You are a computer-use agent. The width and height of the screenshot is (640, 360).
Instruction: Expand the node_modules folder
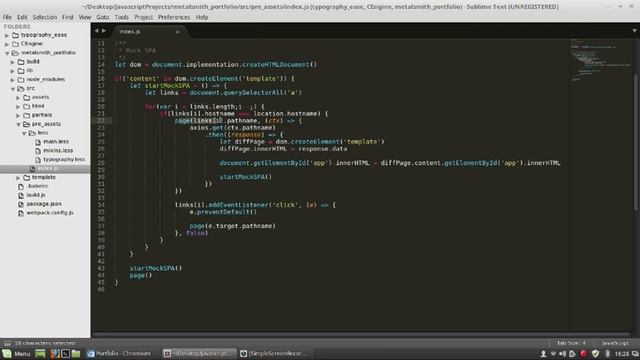(x=13, y=80)
